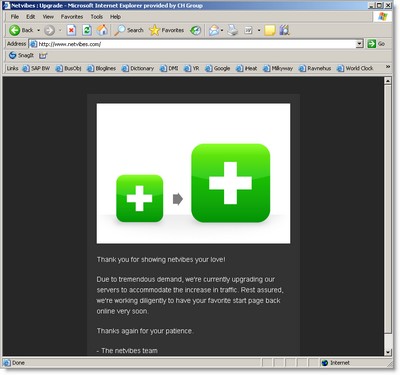400x375 pixels.
Task: Open the Back button history dropdown arrow
Action: click(x=38, y=30)
